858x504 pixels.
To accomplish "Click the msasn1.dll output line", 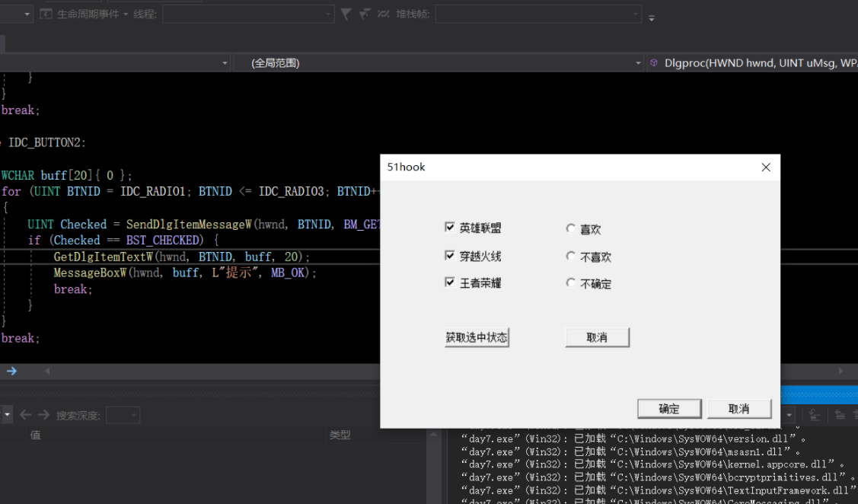I will (630, 452).
